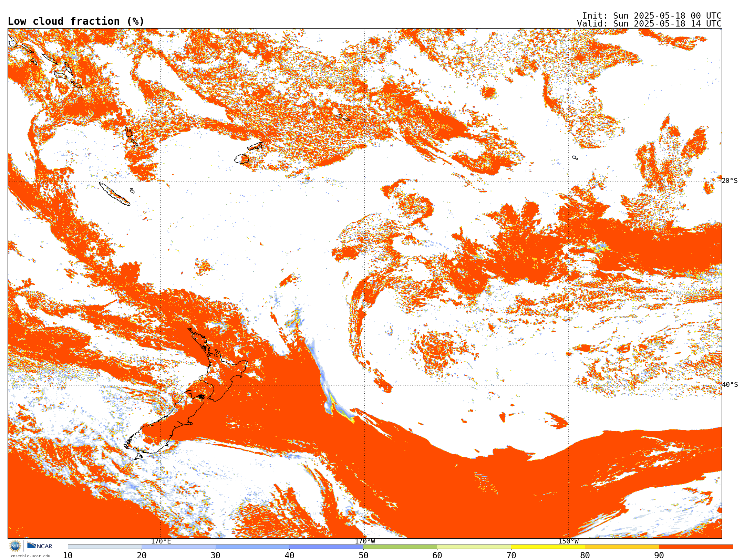Click the colorbar tick label 20
This screenshot has height=560, width=744.
142,555
